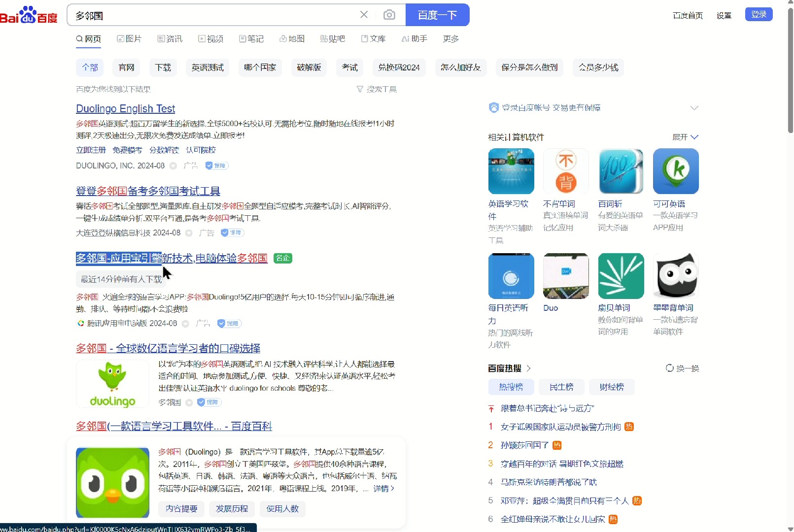This screenshot has height=532, width=794.
Task: Select the 哪个国家 filter chip
Action: pyautogui.click(x=260, y=67)
